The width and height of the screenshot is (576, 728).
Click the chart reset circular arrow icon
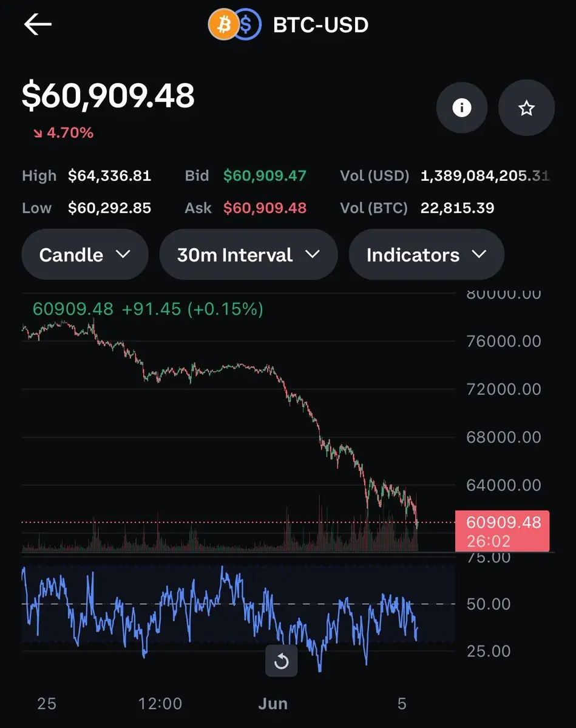[281, 660]
